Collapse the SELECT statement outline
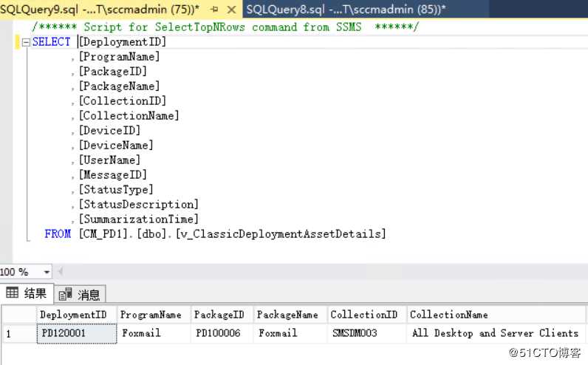Image resolution: width=588 pixels, height=365 pixels. (26, 42)
